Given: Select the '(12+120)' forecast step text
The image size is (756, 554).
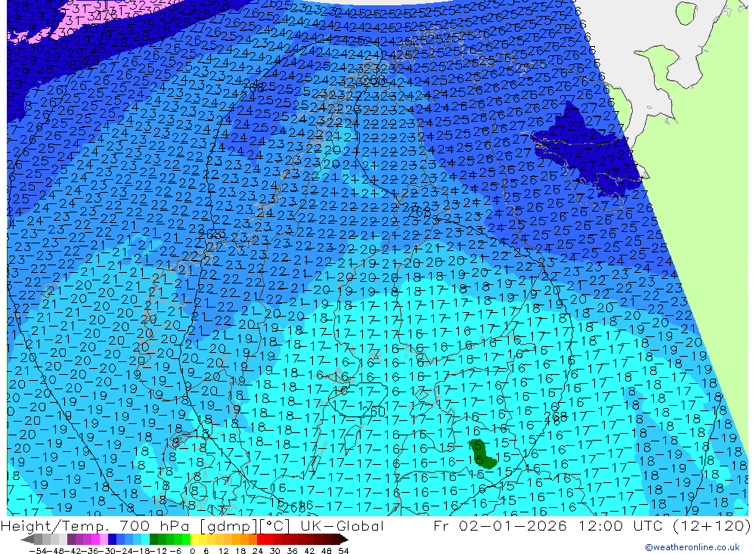Looking at the screenshot, I should point(710,525).
